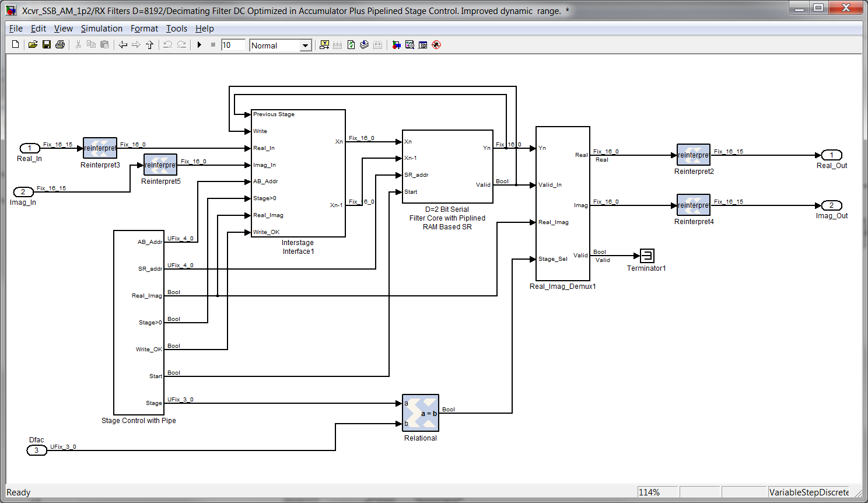The image size is (868, 503).
Task: Print the diagram using printer icon
Action: click(60, 45)
